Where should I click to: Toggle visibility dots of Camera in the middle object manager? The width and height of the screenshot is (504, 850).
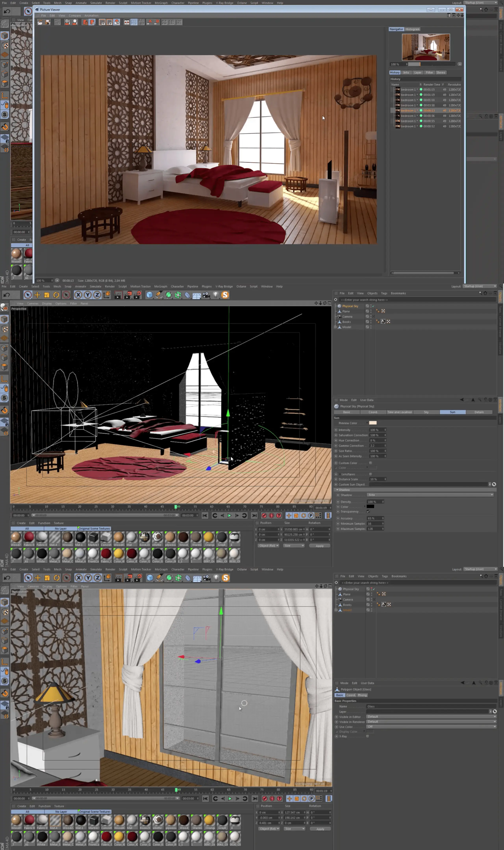371,316
